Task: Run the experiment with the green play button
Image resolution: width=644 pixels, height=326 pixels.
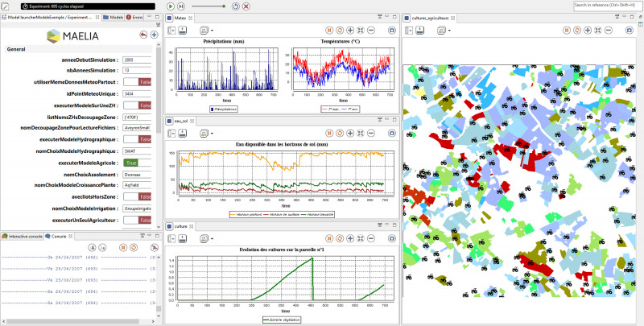Action: pos(171,6)
